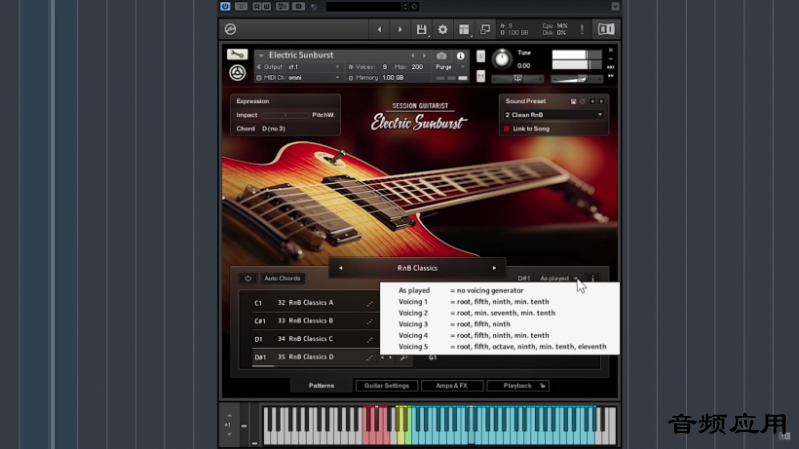The width and height of the screenshot is (799, 449).
Task: Toggle the Auto Chords power button
Action: tap(248, 278)
